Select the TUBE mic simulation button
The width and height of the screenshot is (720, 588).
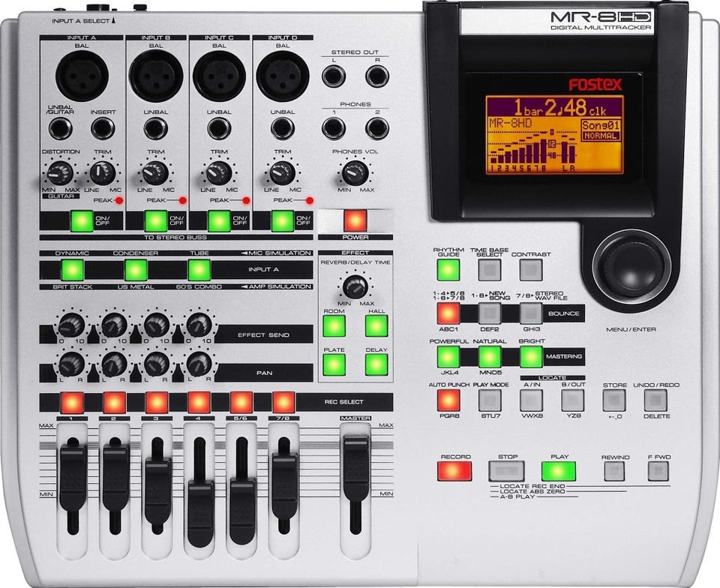pyautogui.click(x=199, y=270)
